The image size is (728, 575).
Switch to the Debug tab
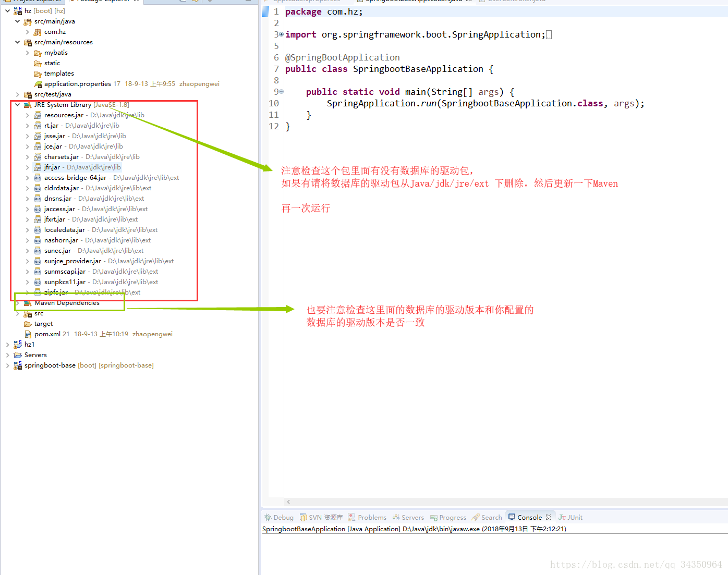[x=278, y=517]
